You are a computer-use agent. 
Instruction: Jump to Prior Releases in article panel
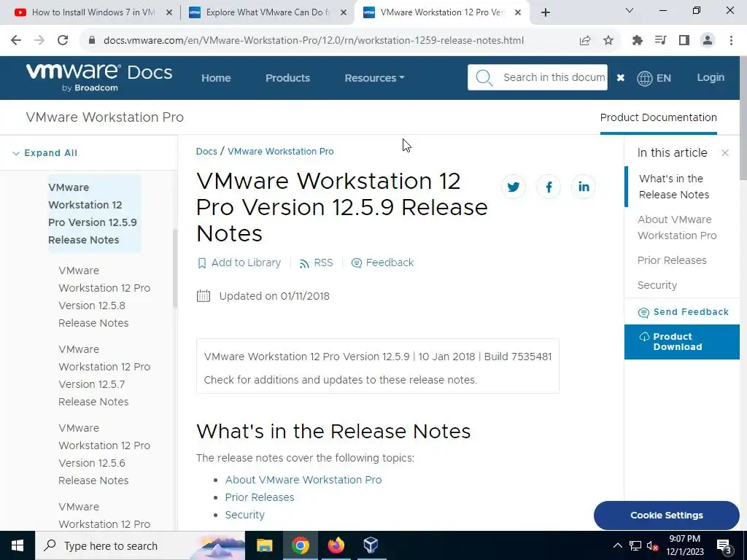point(672,260)
